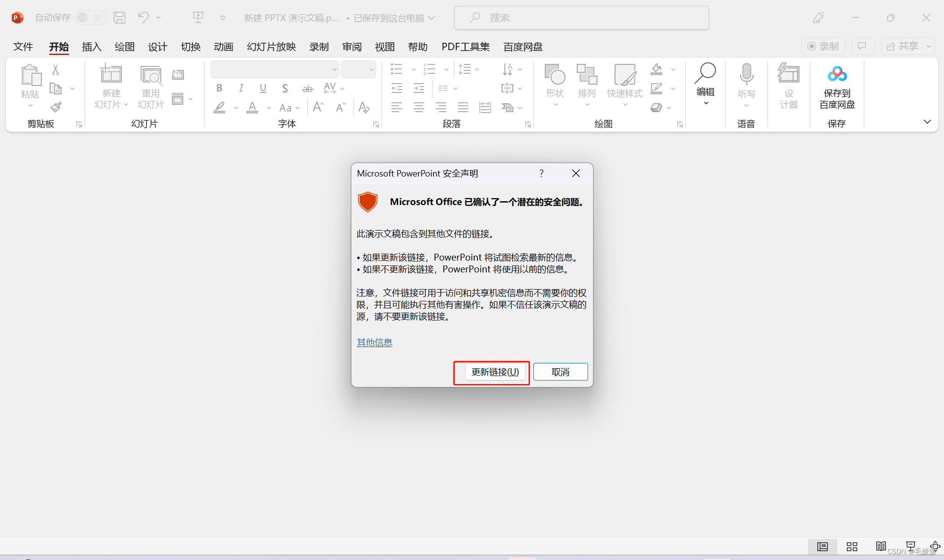This screenshot has width=944, height=560.
Task: Open the Designer icon
Action: point(788,74)
